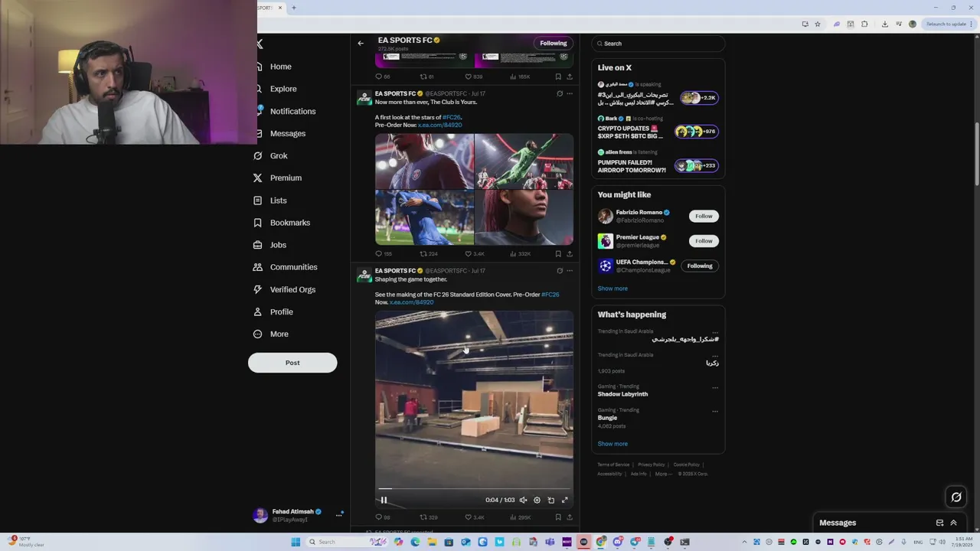Open more options for Shadow Labyrinth trend
Screen dimensions: 980x551
715,387
